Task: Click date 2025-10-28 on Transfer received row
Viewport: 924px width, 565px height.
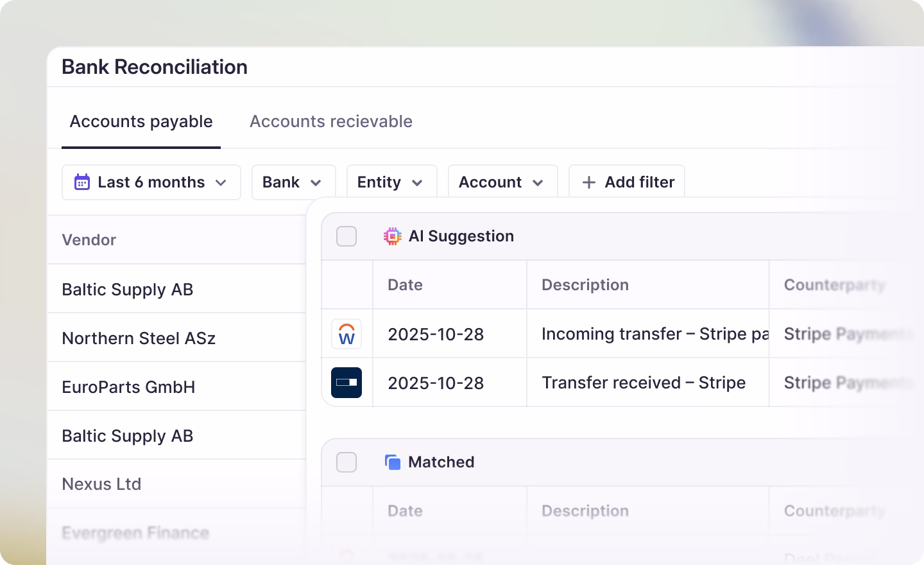Action: click(x=436, y=383)
